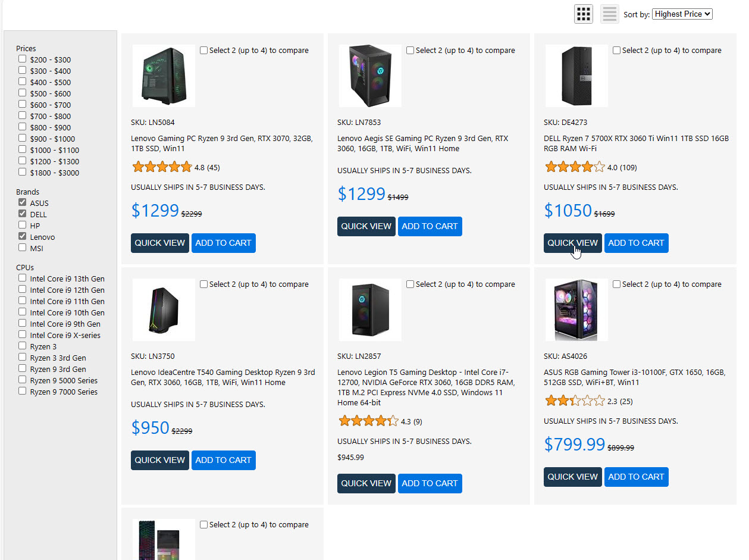Check the $1200 - $1300 price filter
This screenshot has height=560, width=749.
click(x=22, y=161)
